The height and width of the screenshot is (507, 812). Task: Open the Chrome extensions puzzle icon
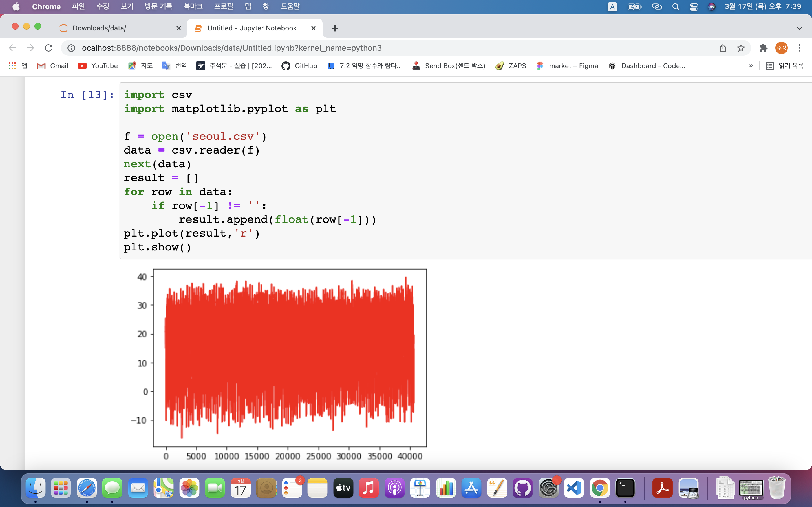tap(763, 48)
